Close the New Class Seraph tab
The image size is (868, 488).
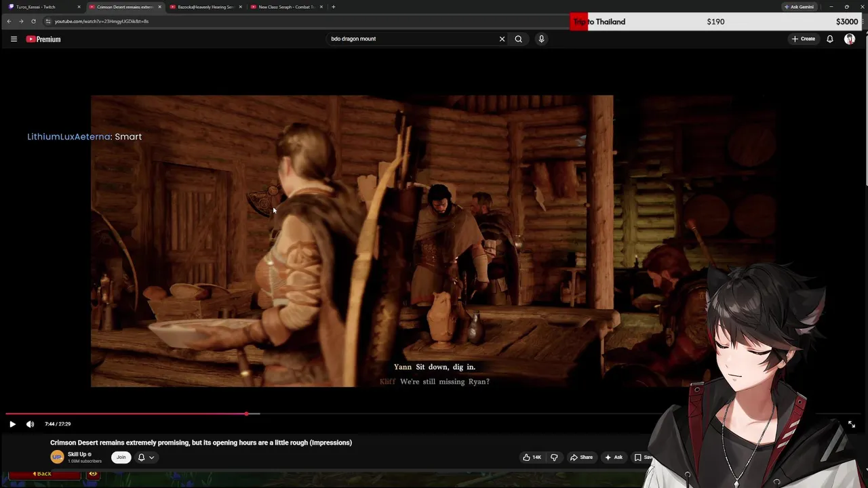tap(321, 7)
